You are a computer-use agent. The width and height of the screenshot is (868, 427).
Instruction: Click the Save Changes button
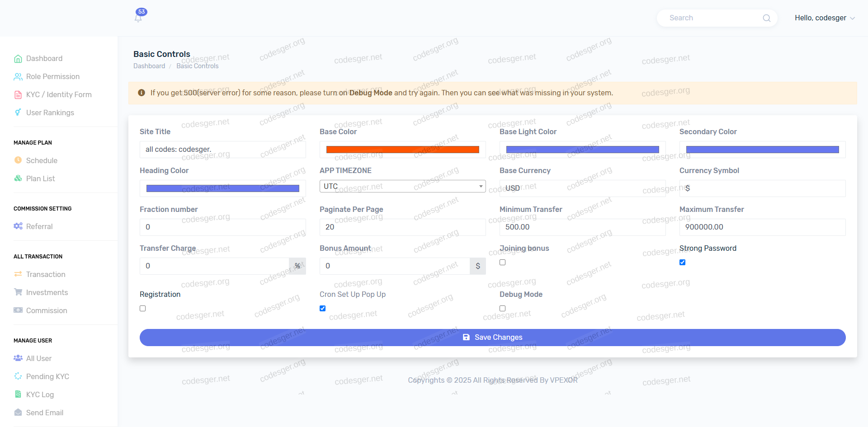[x=492, y=338]
